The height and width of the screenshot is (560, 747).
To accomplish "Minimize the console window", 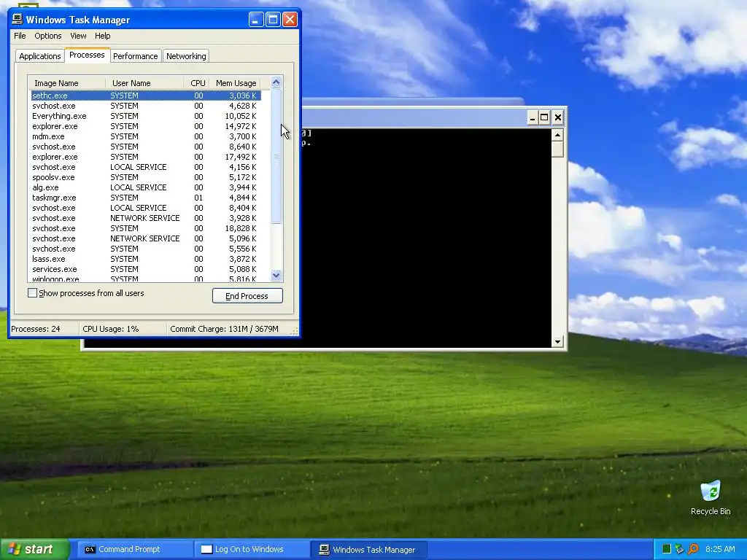I will coord(533,117).
